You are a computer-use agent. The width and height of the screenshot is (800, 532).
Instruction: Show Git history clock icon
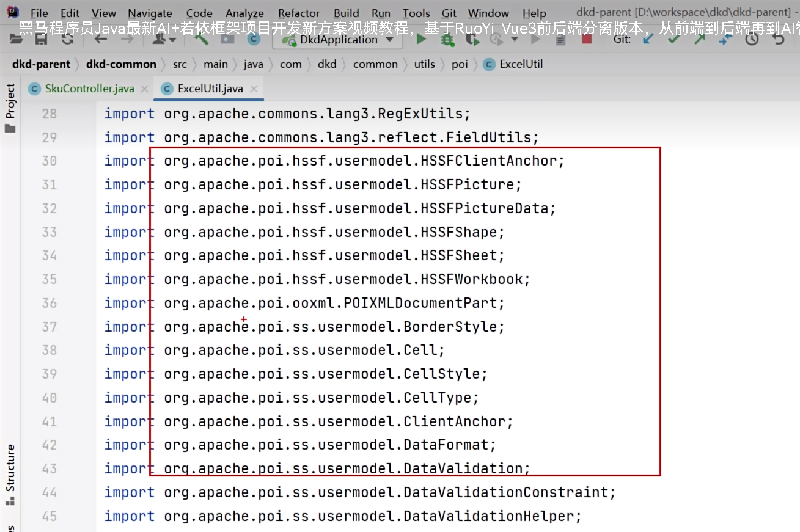coord(752,40)
